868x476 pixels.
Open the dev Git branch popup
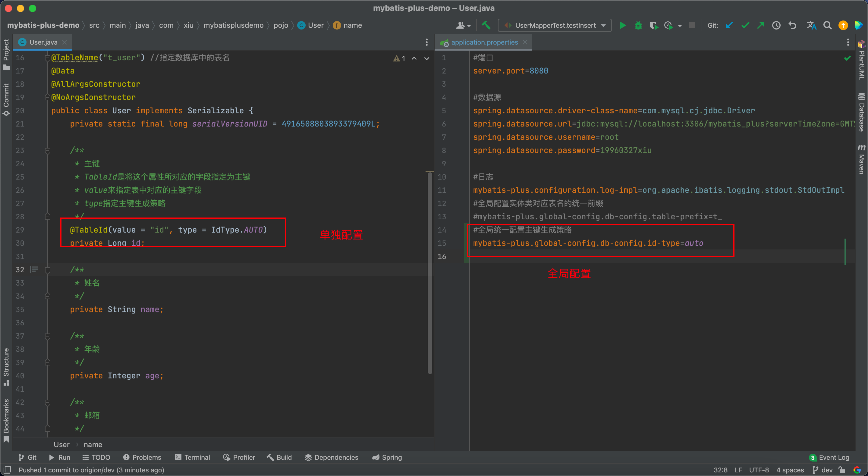(x=822, y=470)
